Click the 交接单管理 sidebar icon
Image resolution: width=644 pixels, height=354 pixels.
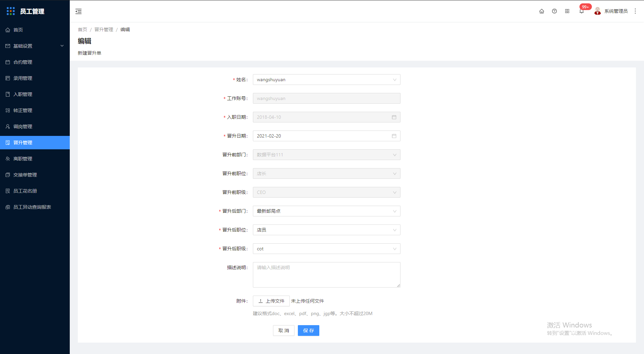(x=8, y=175)
